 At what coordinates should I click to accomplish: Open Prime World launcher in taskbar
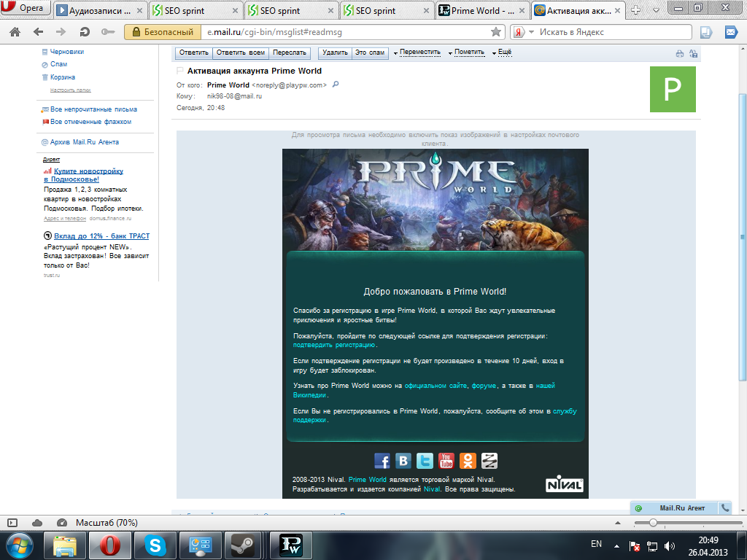tap(290, 545)
